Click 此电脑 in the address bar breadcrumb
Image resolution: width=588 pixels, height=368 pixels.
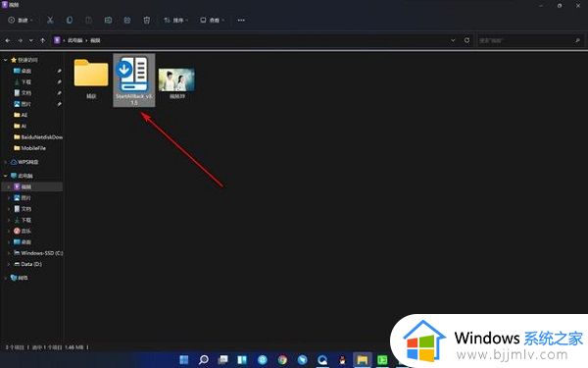pos(75,40)
